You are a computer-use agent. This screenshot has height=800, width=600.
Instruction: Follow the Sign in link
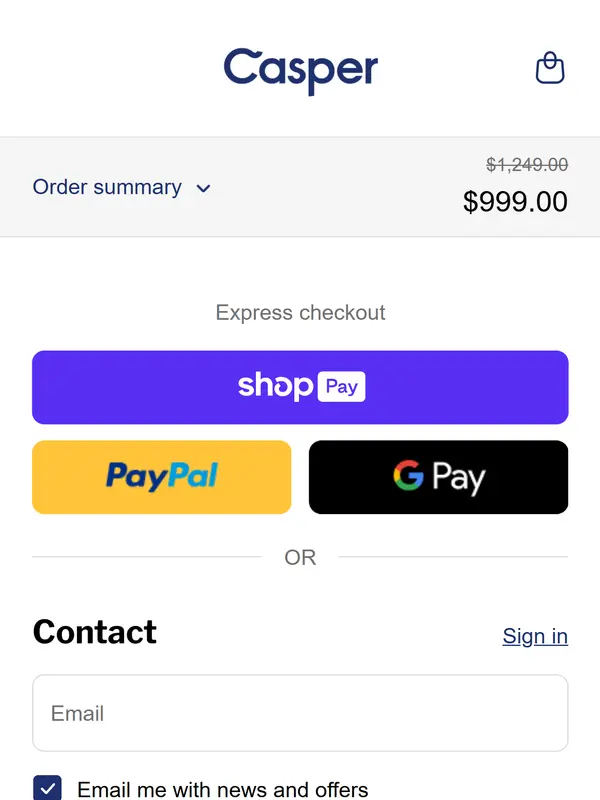tap(535, 636)
